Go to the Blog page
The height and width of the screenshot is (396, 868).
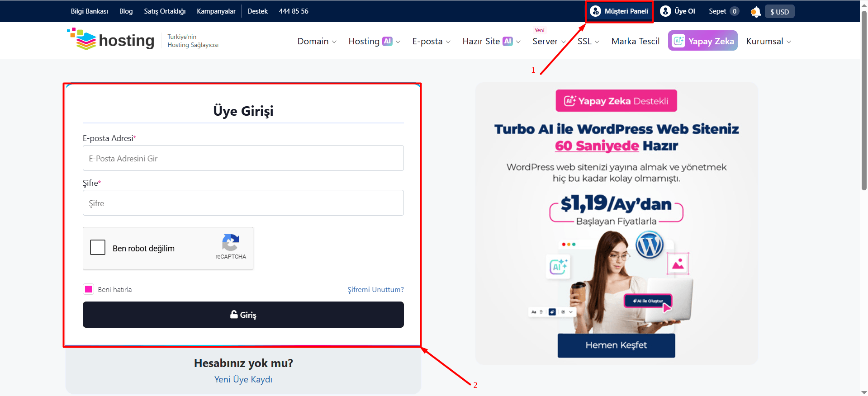(126, 11)
